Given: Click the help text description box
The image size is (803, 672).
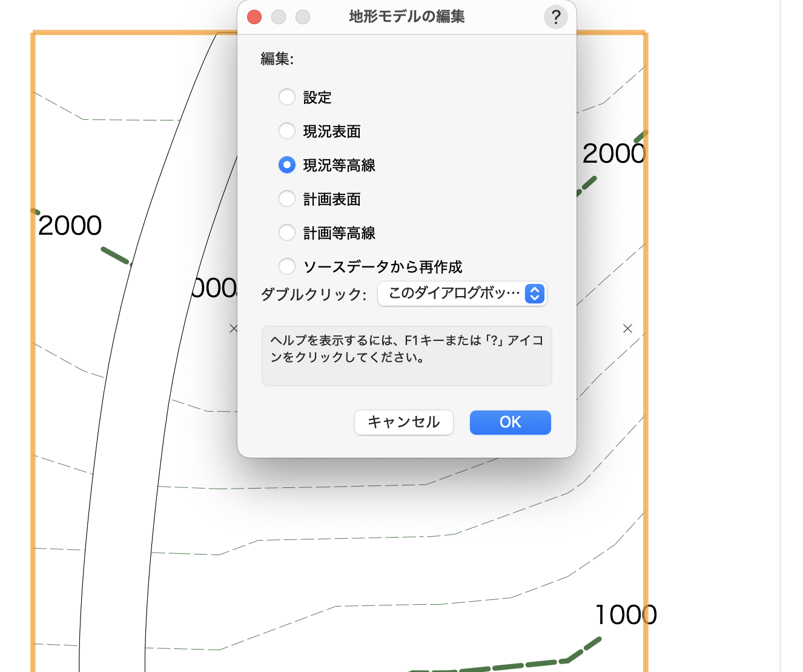Looking at the screenshot, I should [x=406, y=356].
